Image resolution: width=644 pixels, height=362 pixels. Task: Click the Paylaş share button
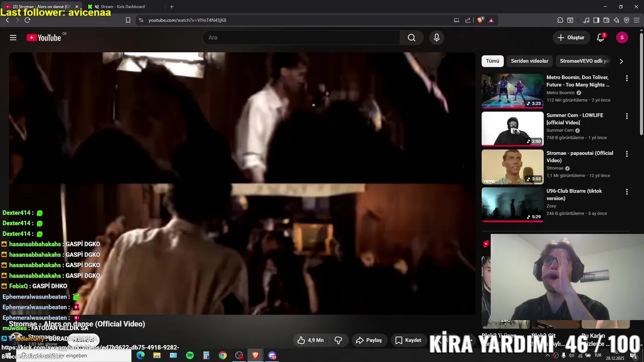[369, 340]
